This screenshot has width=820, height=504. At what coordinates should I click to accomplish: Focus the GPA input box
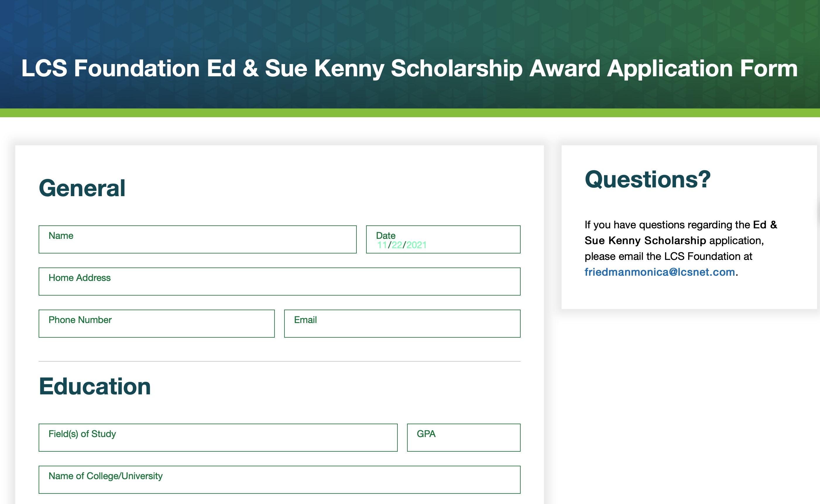click(x=464, y=438)
